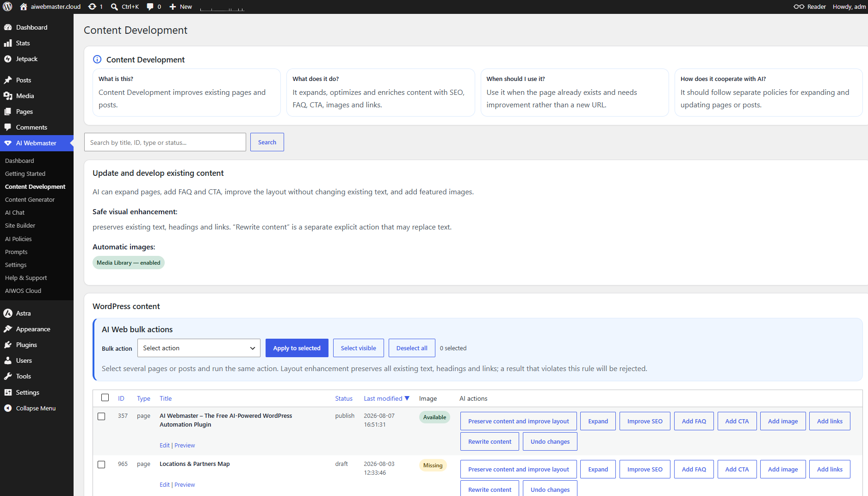The width and height of the screenshot is (868, 496).
Task: Open Site Builder submenu item
Action: pyautogui.click(x=20, y=225)
